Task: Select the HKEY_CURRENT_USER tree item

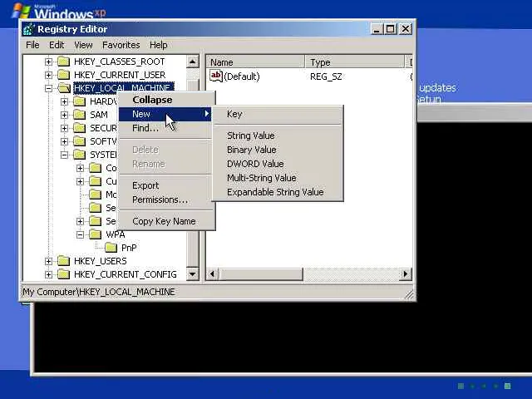Action: (120, 75)
